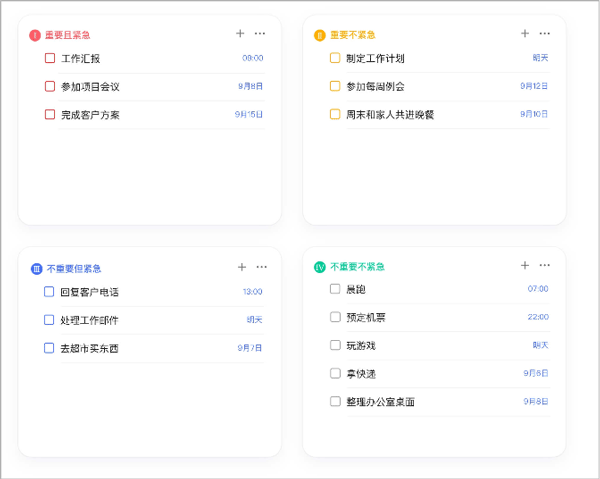The width and height of the screenshot is (600, 479).
Task: Complete the 晨跑 task checkbox
Action: point(335,289)
